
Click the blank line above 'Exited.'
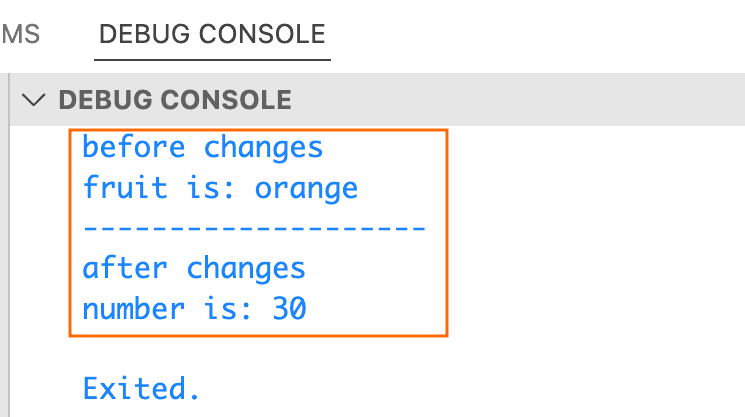coord(300,352)
